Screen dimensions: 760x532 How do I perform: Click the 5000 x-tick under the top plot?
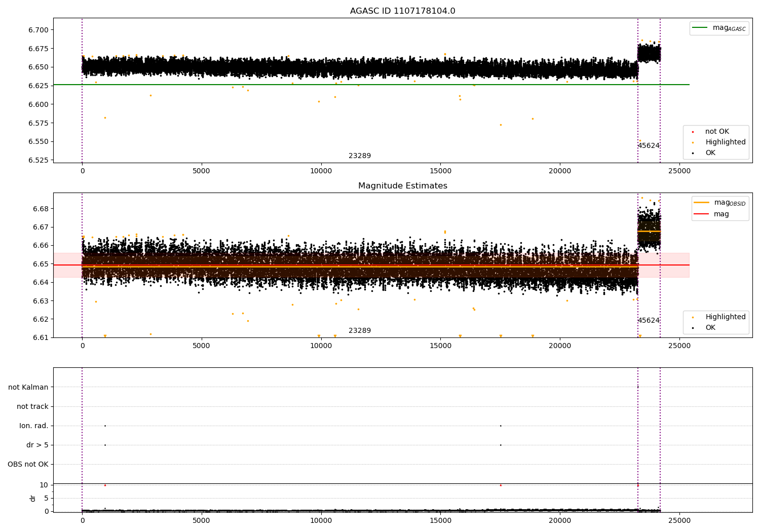pos(202,171)
